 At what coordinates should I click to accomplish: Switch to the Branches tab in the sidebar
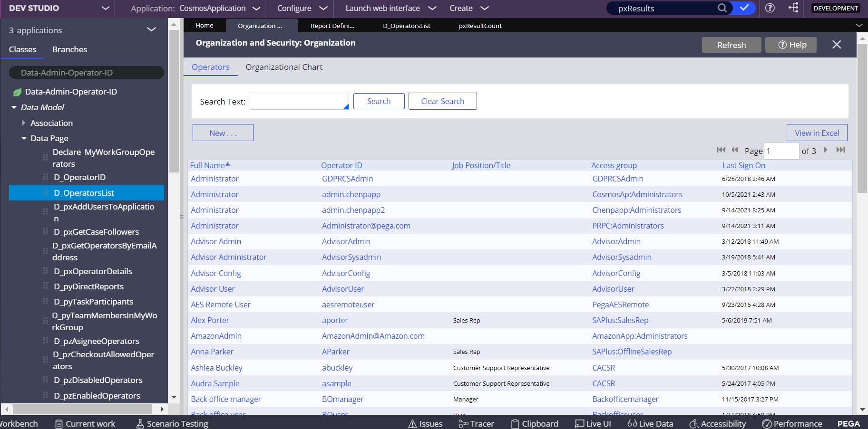(x=69, y=49)
